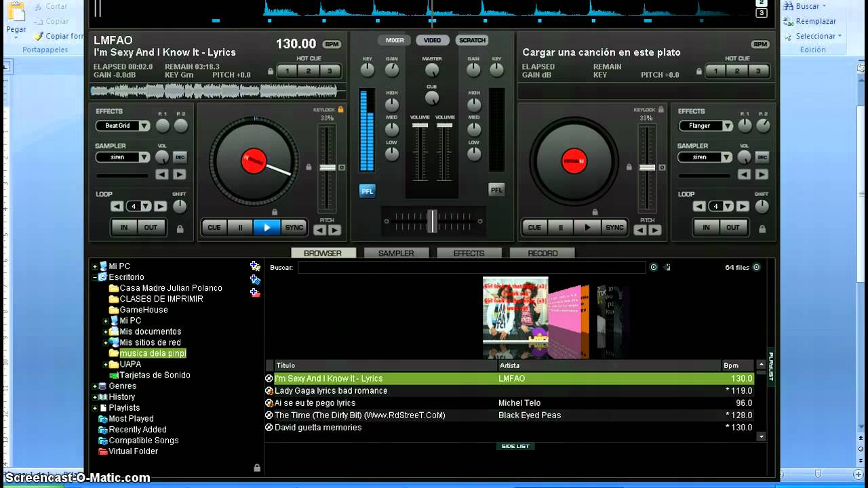
Task: Click the 64 files options icon
Action: point(756,267)
